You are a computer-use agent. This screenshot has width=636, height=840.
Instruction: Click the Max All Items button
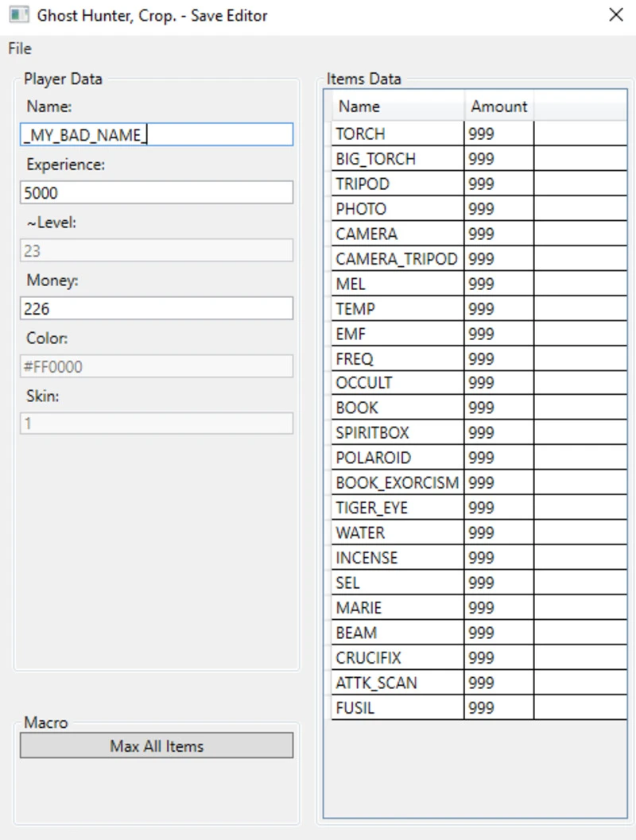click(157, 746)
